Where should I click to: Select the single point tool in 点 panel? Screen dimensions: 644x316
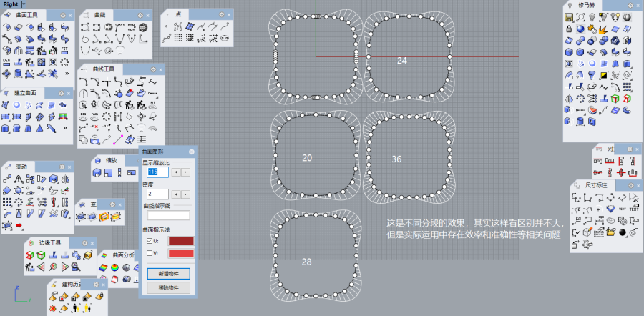click(166, 27)
